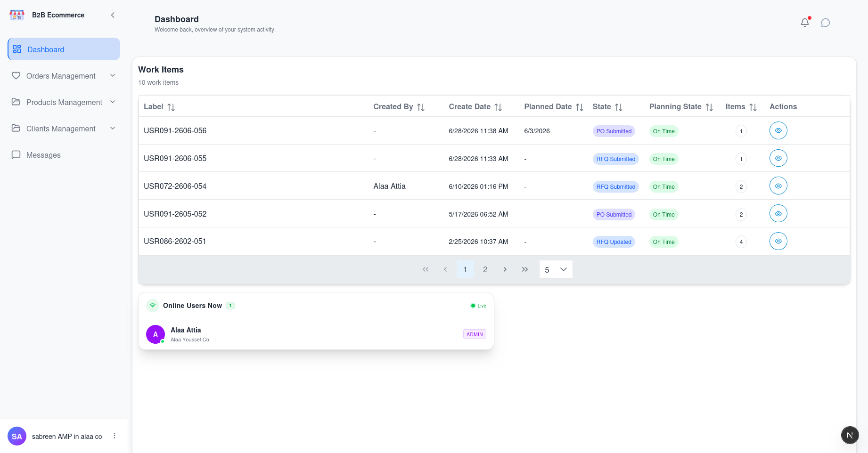Open rows per page dropdown
The width and height of the screenshot is (868, 453).
[x=556, y=269]
